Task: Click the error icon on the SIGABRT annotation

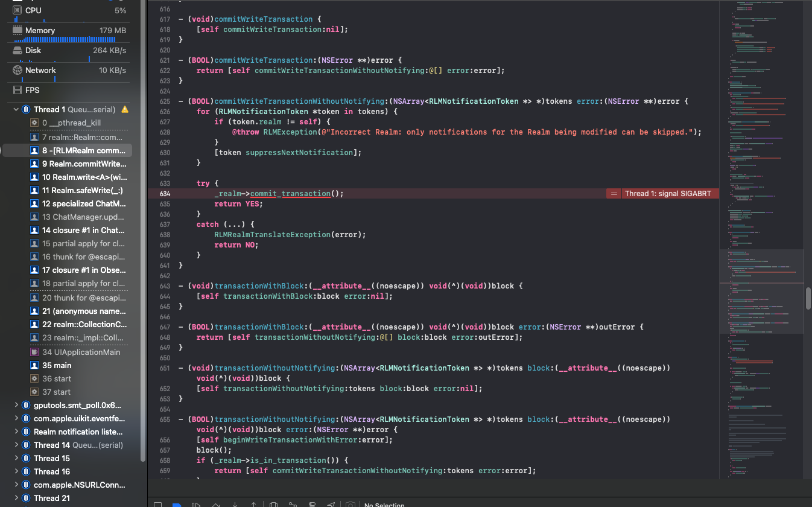Action: pos(614,194)
